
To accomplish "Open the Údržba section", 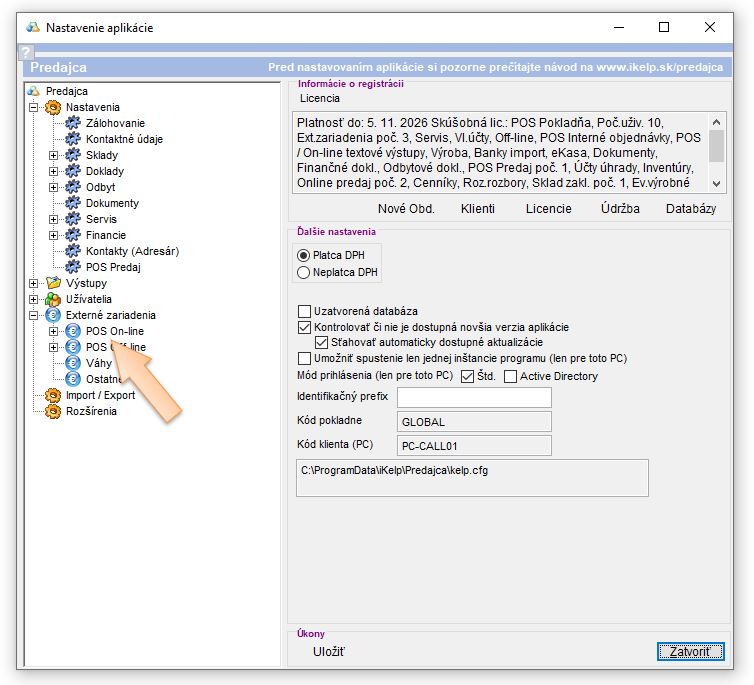I will [x=620, y=209].
